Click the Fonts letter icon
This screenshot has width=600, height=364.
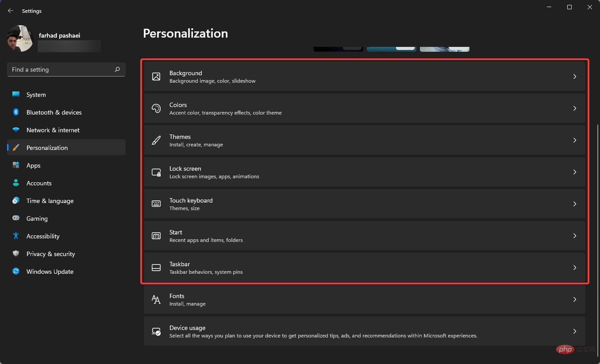coord(156,299)
